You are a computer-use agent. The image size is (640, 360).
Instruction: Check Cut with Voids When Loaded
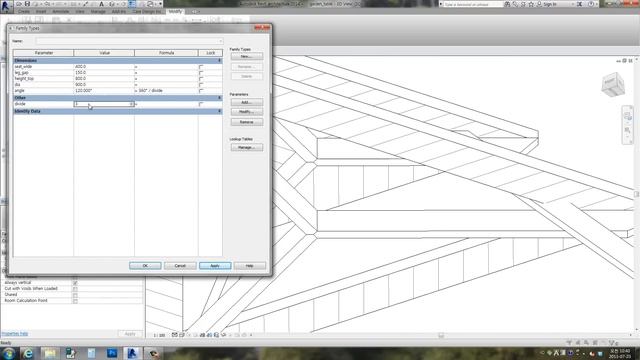click(75, 289)
